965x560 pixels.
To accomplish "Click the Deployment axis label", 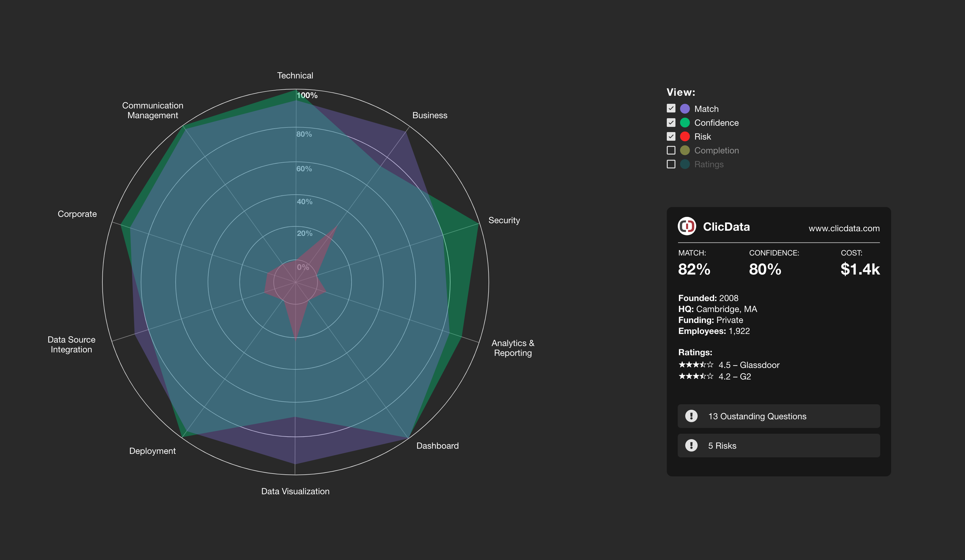I will [x=152, y=451].
